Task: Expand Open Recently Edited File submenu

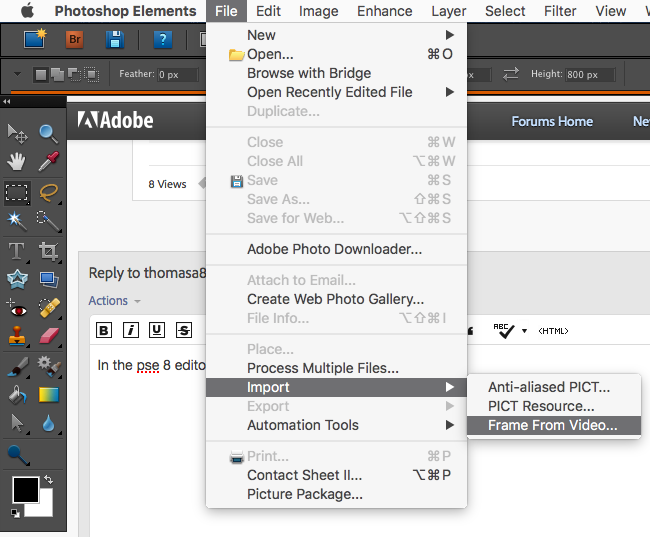Action: (x=450, y=92)
